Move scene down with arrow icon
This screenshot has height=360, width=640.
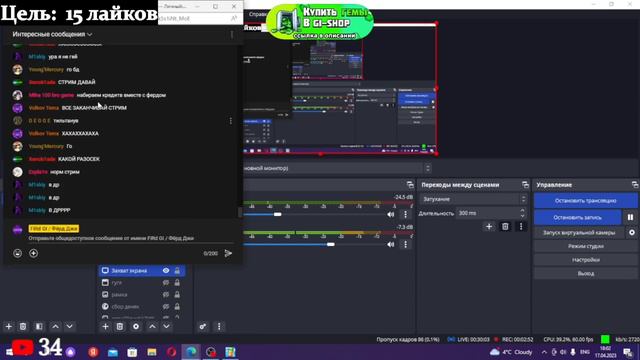click(70, 327)
